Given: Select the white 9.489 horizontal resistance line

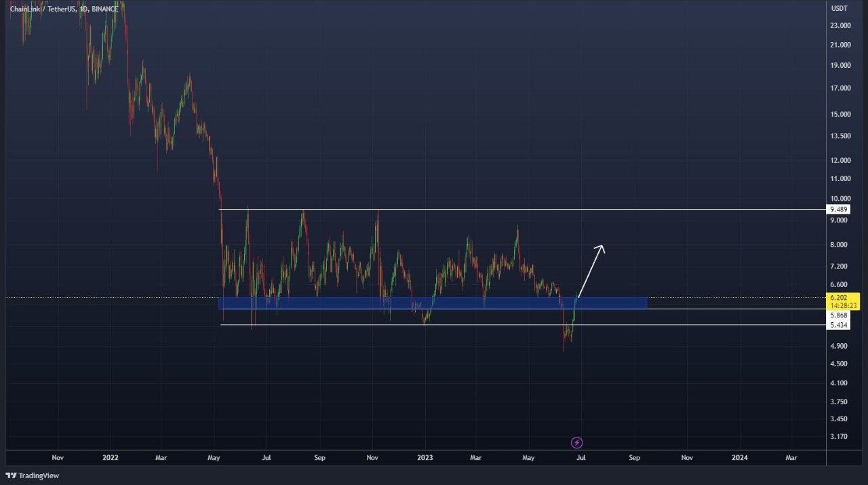Looking at the screenshot, I should 522,210.
